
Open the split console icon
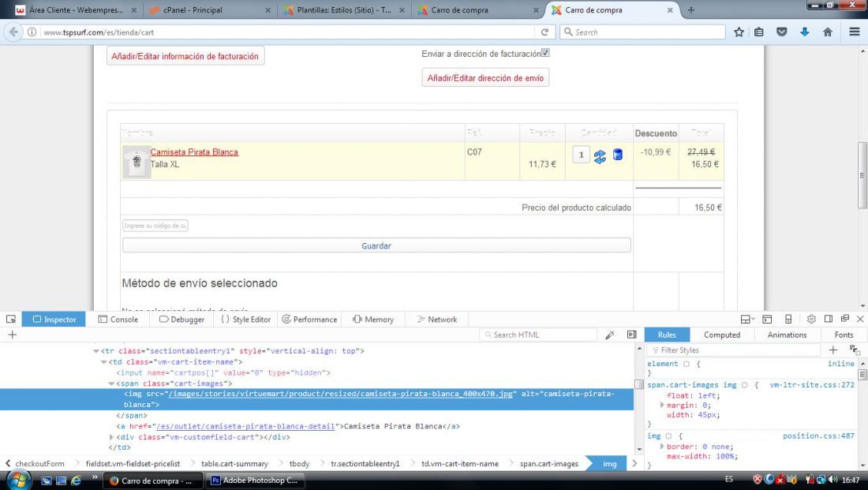[767, 320]
